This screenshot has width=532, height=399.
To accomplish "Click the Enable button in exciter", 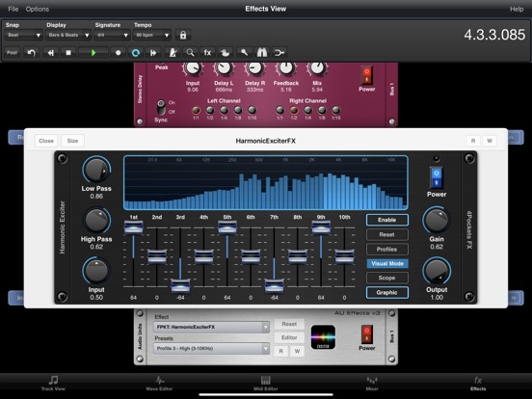I will tap(386, 220).
